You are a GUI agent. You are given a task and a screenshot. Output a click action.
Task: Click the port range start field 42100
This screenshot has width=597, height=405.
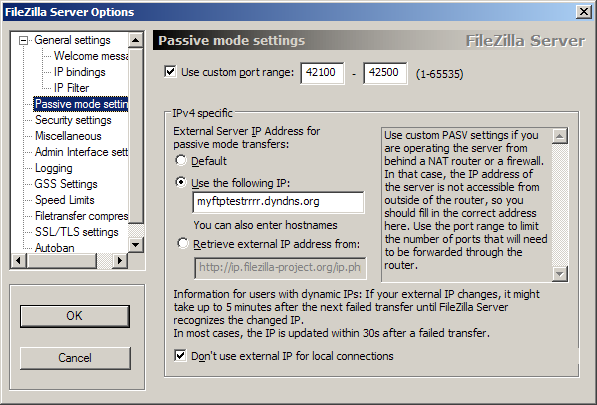click(x=322, y=73)
